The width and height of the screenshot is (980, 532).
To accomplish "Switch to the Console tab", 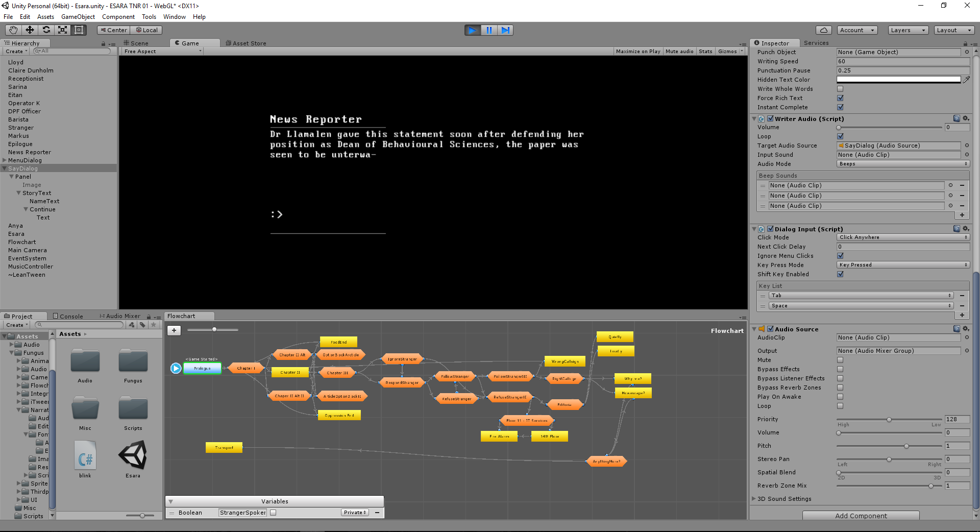I will (x=68, y=317).
